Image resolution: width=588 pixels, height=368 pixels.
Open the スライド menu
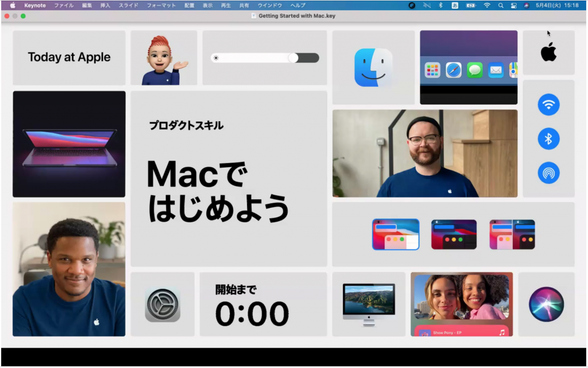(128, 5)
